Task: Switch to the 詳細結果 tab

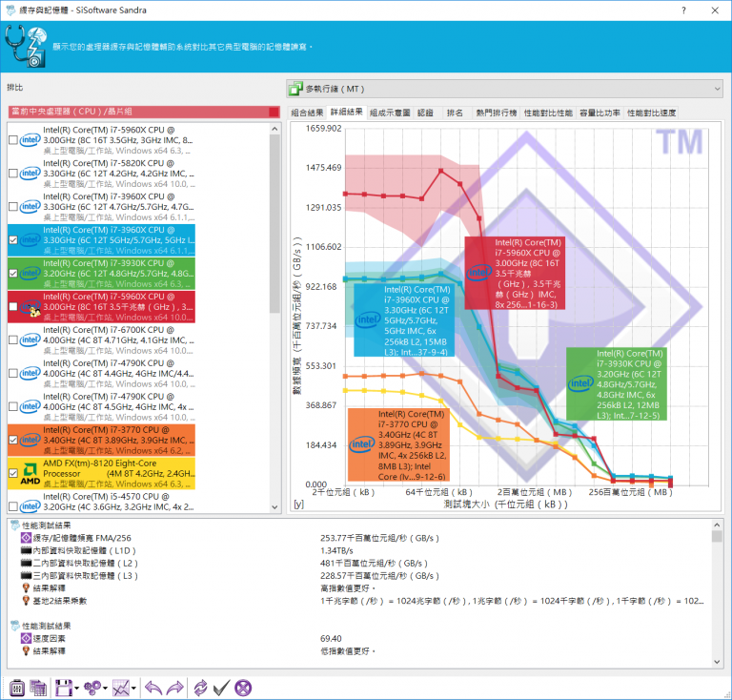Action: [346, 113]
